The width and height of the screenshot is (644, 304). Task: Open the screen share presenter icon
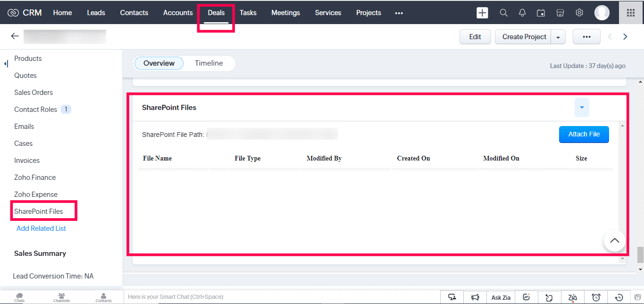coord(452,297)
